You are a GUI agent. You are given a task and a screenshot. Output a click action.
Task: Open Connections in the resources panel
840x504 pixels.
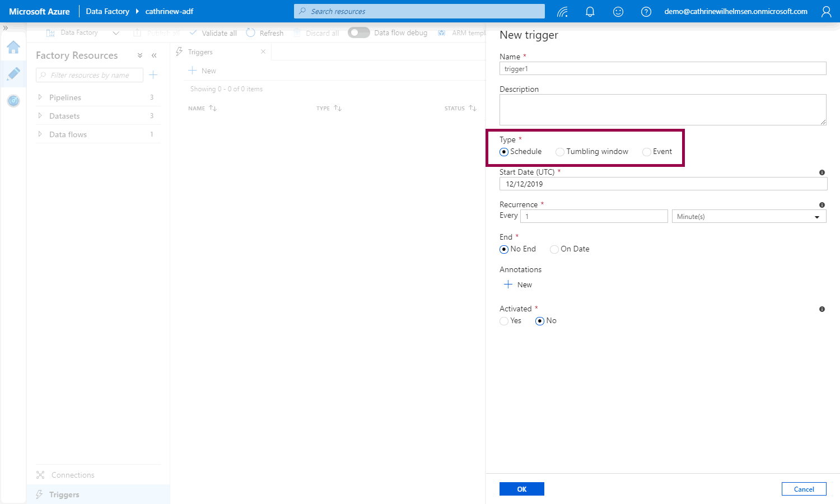(73, 475)
